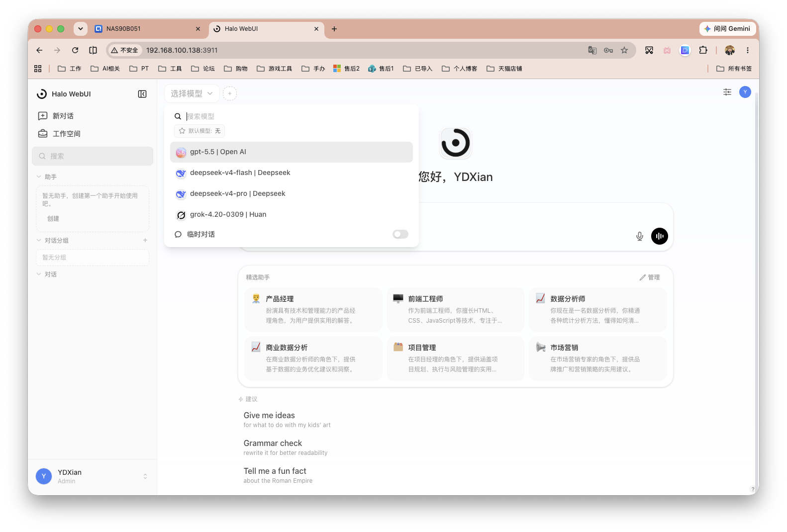Open 管理 to manage featured assistants

coord(650,277)
